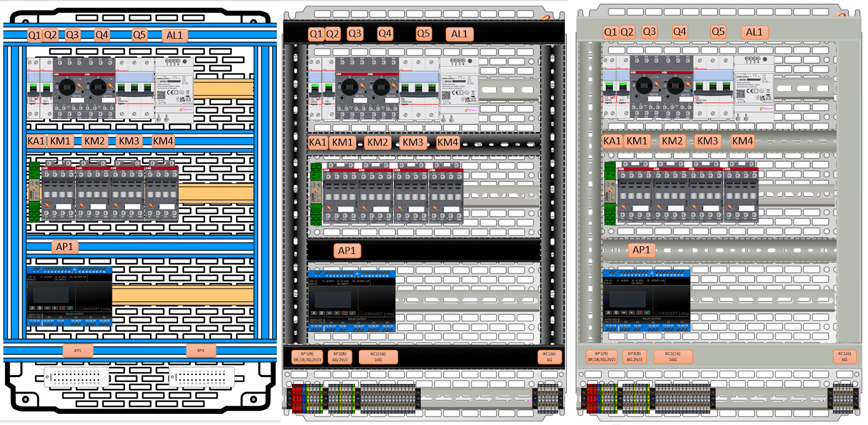The height and width of the screenshot is (425, 868).
Task: Select the AL1 label in the black panel
Action: tap(459, 34)
